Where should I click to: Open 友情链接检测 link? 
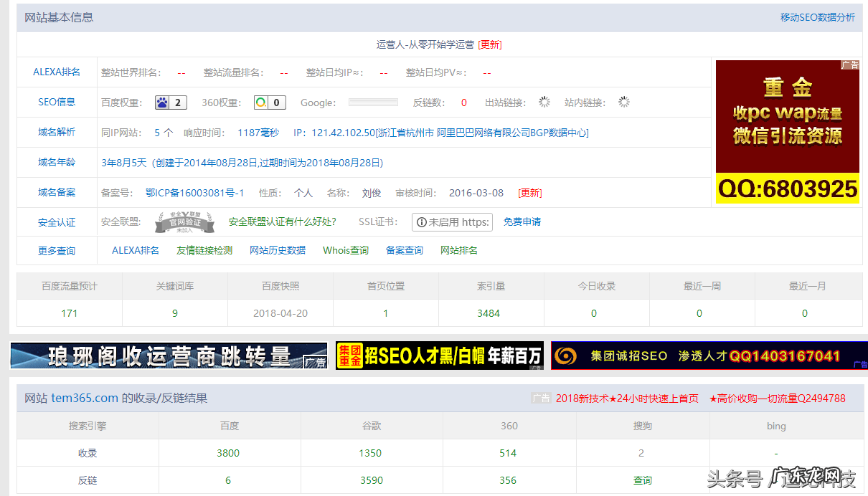pos(205,251)
